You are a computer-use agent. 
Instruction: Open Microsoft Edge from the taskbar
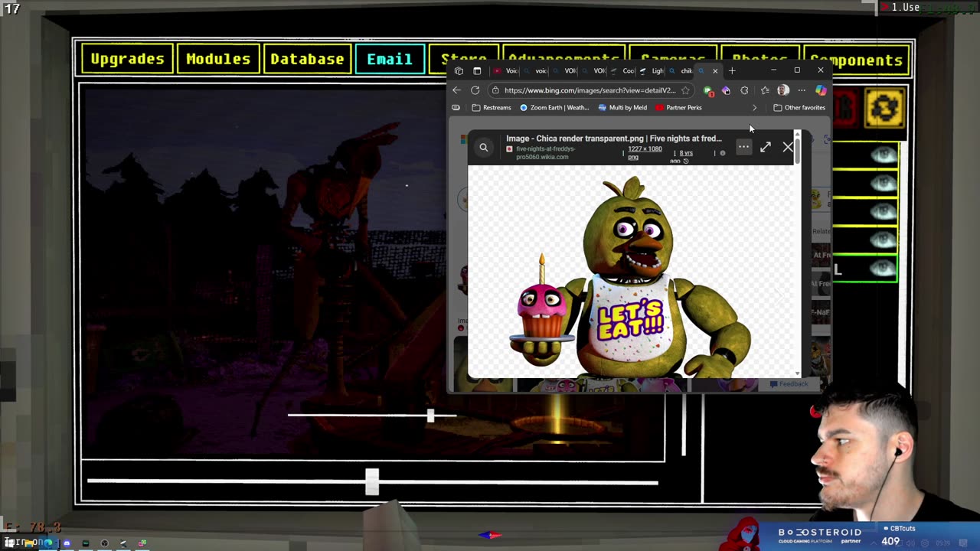click(48, 543)
